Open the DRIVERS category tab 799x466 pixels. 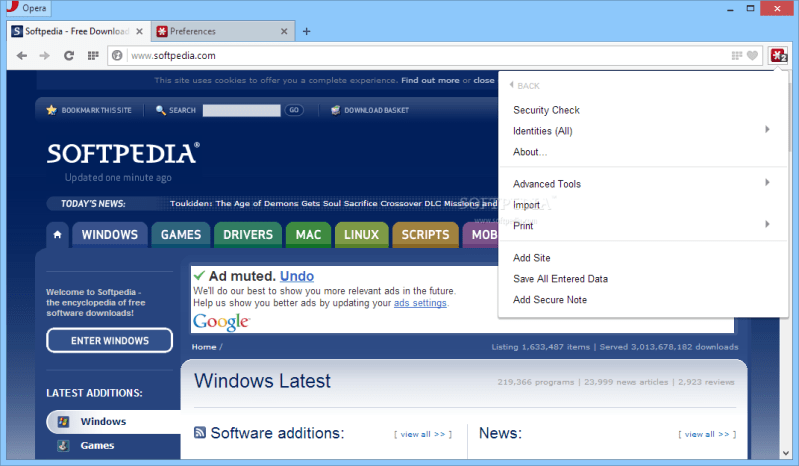click(x=247, y=235)
